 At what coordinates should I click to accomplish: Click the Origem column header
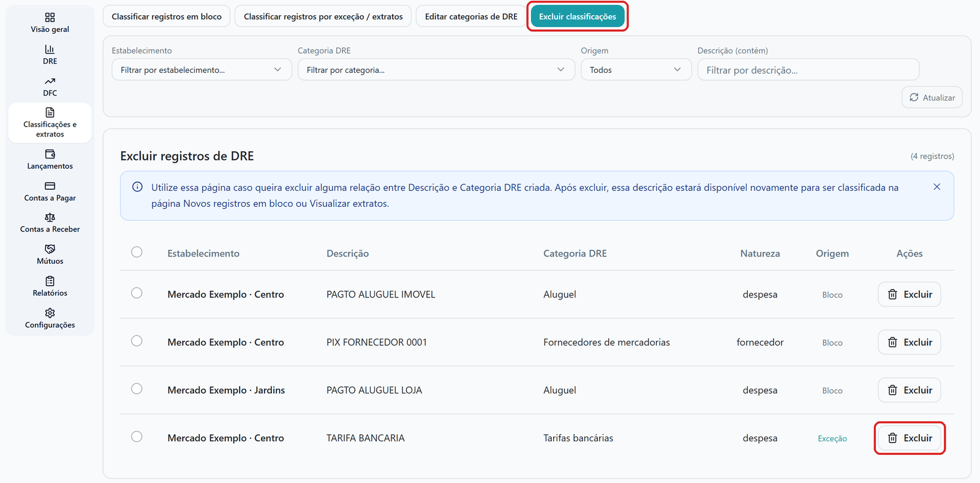pyautogui.click(x=832, y=253)
